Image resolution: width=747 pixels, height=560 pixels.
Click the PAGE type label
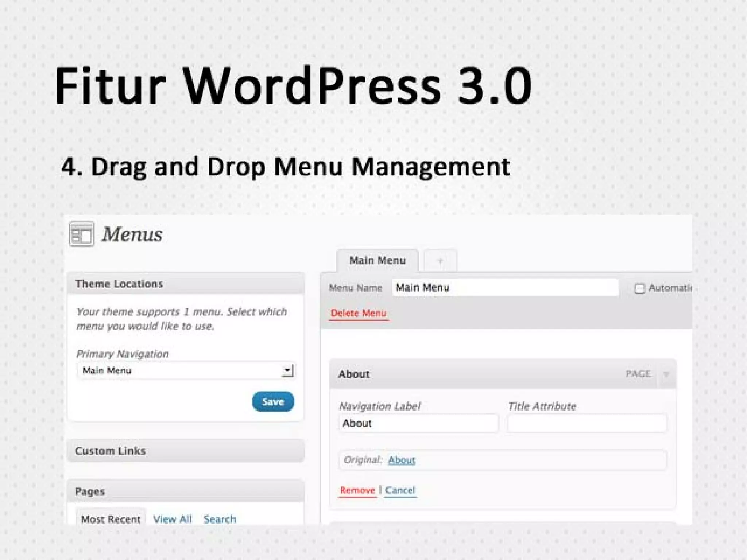638,374
